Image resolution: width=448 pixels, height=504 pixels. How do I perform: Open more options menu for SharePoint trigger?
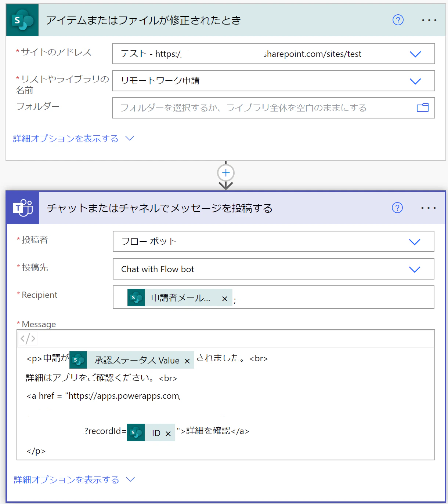point(429,20)
